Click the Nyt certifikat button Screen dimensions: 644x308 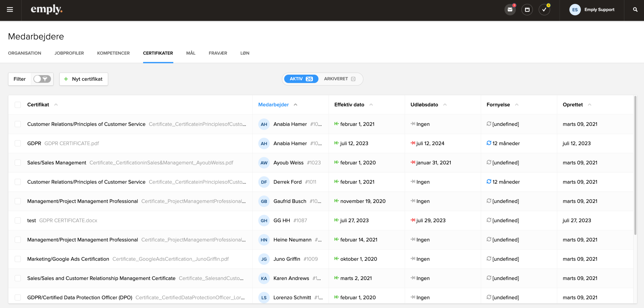pos(84,79)
